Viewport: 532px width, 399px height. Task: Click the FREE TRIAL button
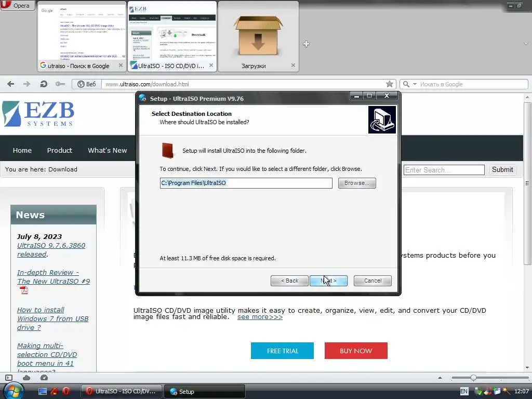point(282,351)
